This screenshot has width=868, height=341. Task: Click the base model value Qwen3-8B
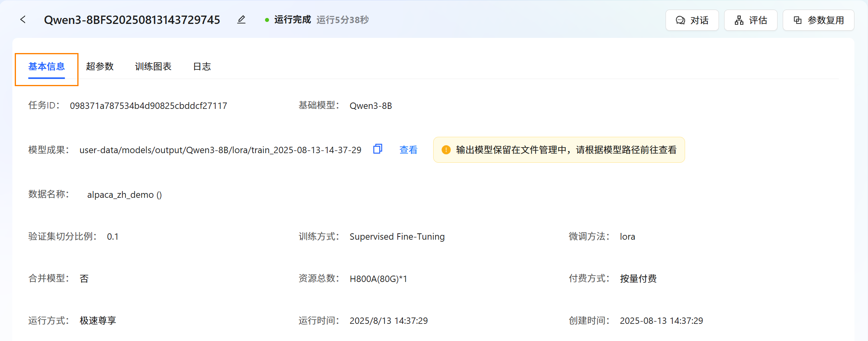371,106
